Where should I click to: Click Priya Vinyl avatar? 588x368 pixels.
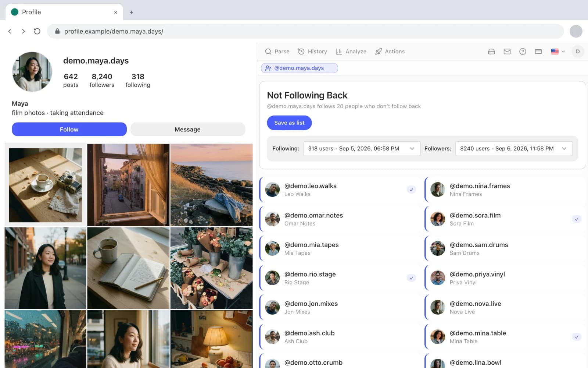click(438, 278)
